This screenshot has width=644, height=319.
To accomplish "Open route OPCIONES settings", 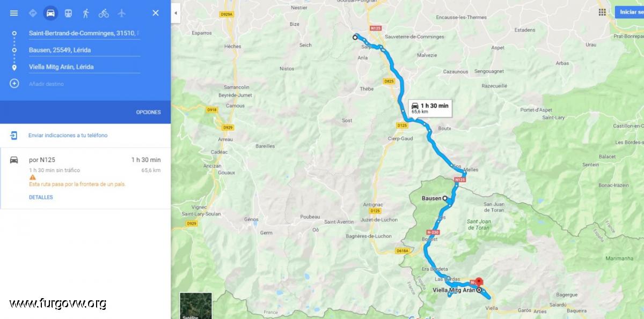I will click(x=149, y=112).
